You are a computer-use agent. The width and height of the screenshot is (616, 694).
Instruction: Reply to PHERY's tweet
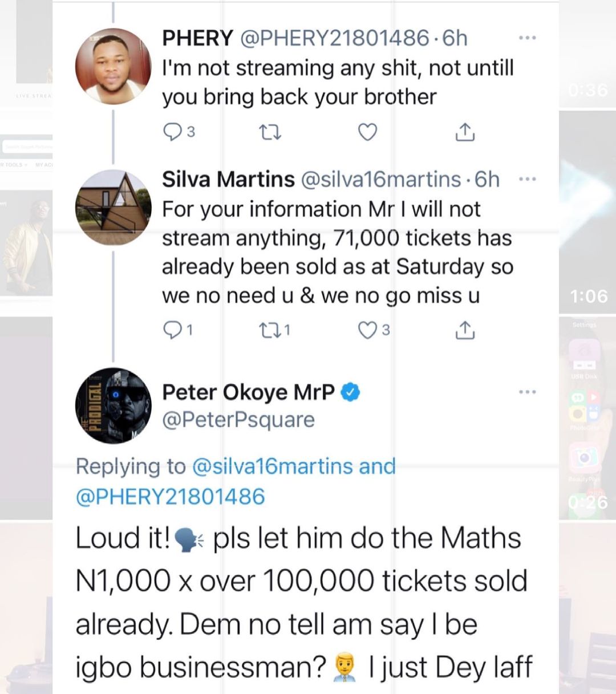point(172,132)
